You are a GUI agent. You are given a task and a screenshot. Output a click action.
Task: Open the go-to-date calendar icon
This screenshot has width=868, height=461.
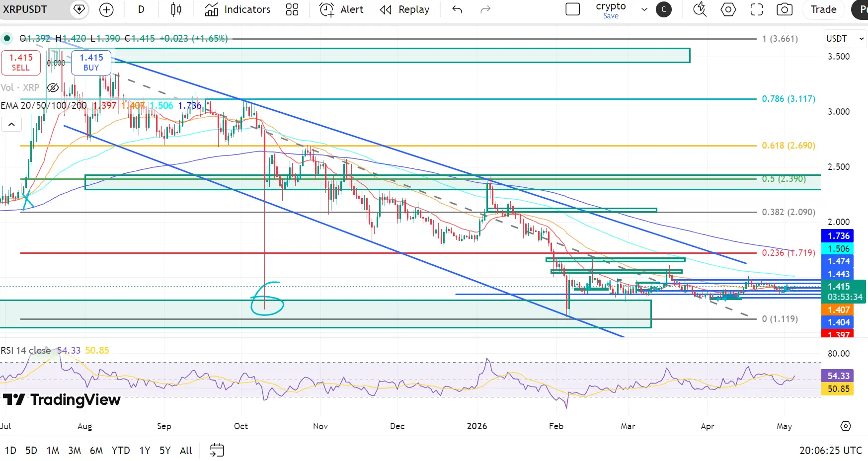[x=217, y=451]
